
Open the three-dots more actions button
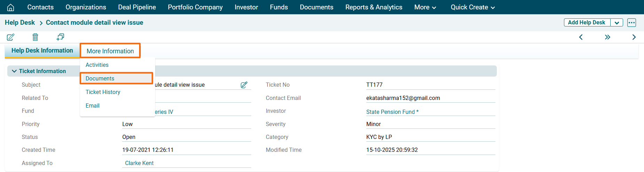[631, 23]
